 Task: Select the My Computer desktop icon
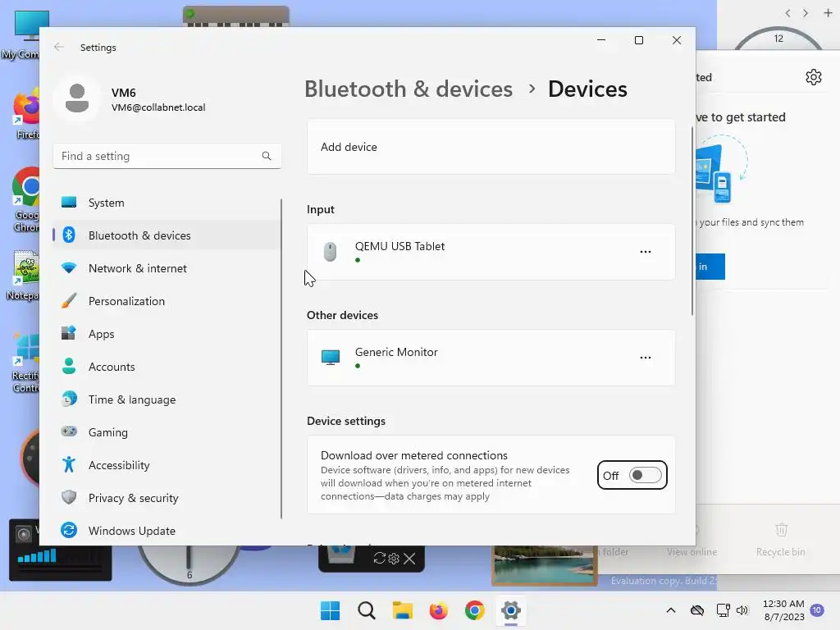click(x=21, y=34)
